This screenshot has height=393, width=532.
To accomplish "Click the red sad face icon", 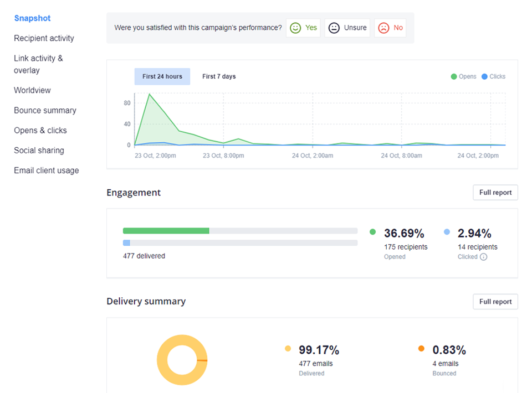I will pos(383,28).
